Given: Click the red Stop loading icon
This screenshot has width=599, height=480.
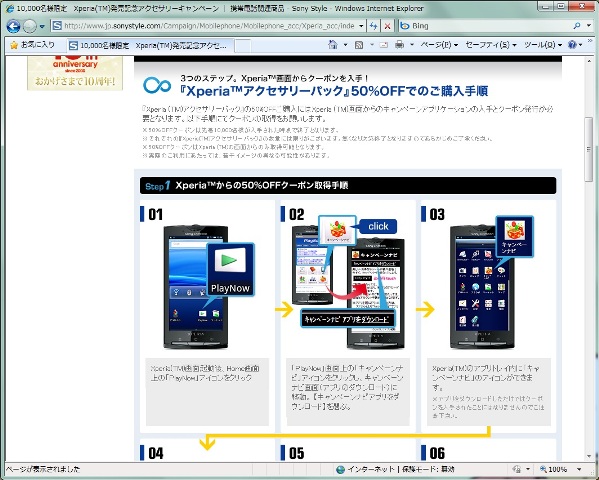Looking at the screenshot, I should tap(387, 26).
